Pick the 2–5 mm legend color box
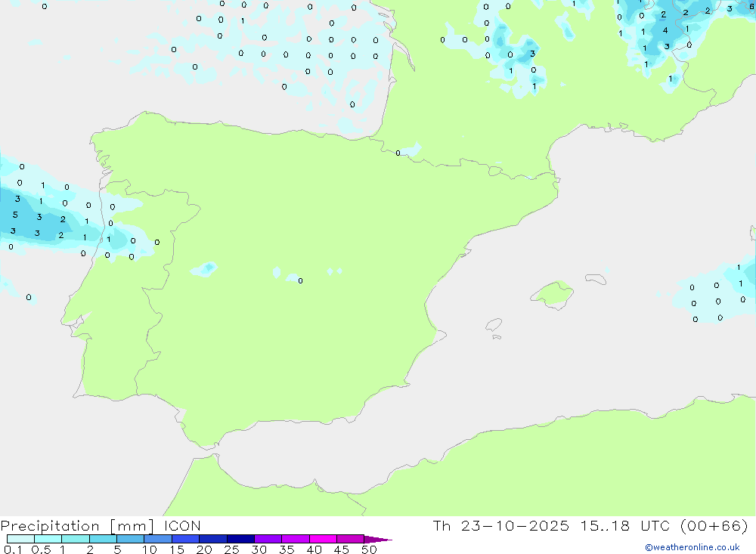This screenshot has height=554, width=756. (103, 539)
